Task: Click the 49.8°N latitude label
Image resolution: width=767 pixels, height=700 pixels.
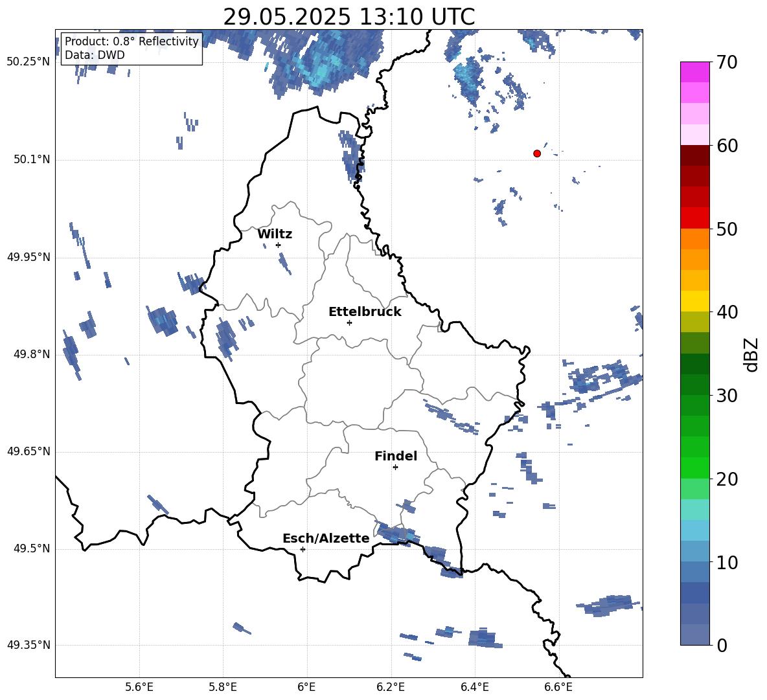Action: click(x=32, y=354)
